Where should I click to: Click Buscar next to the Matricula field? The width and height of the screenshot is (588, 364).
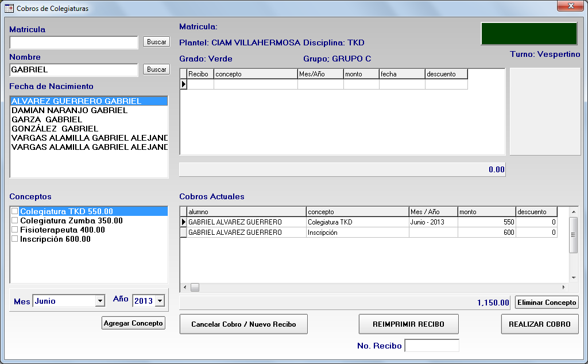156,42
